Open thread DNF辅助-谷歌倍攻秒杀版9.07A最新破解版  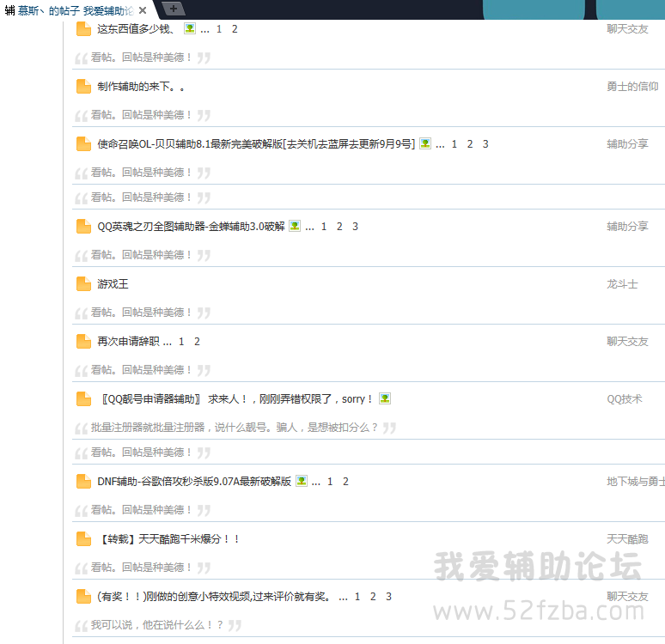coord(194,482)
